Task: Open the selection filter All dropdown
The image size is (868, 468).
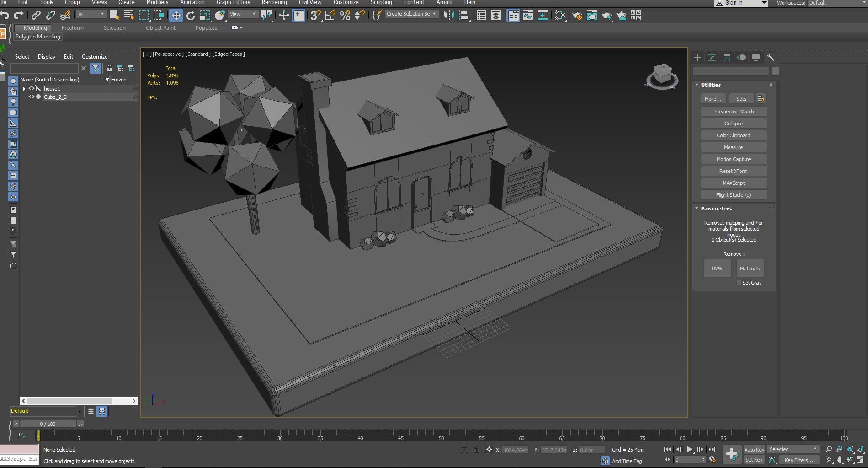Action: [91, 15]
